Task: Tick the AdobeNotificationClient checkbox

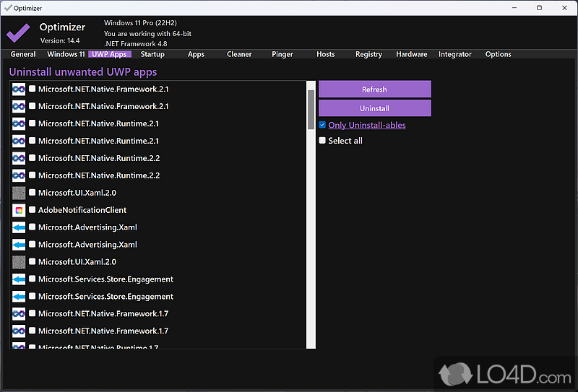Action: (33, 209)
